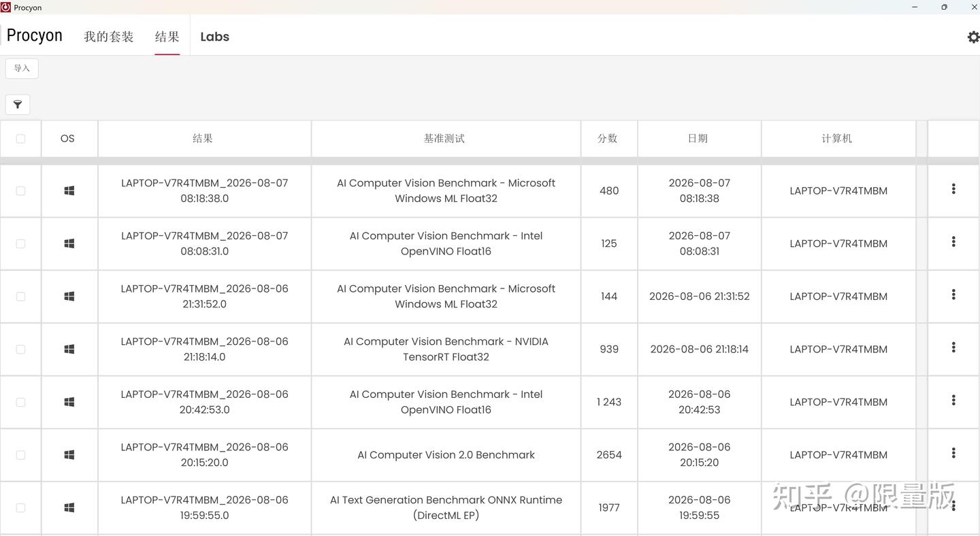Click the 日期 column header
The height and width of the screenshot is (536, 980).
[x=698, y=139]
